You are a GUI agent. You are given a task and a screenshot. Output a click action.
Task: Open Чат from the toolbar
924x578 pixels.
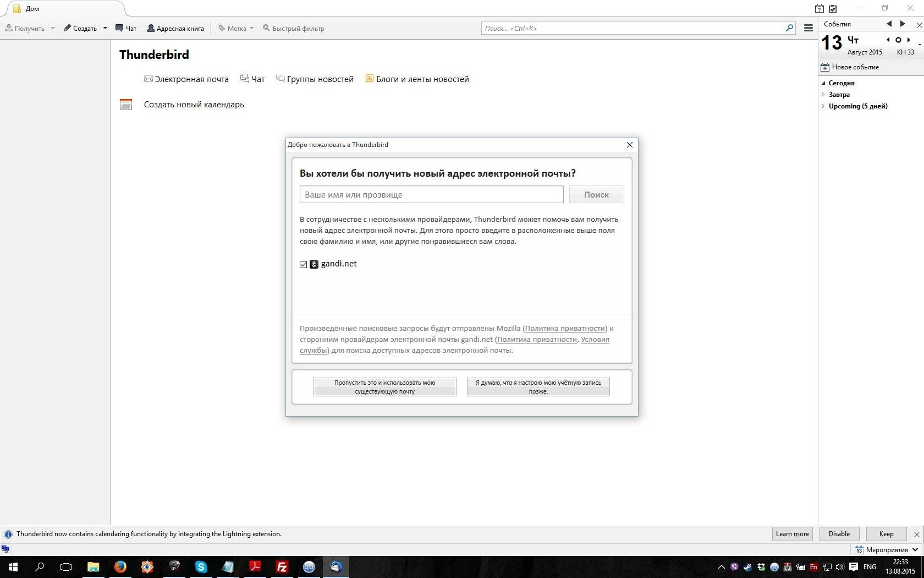(x=126, y=28)
